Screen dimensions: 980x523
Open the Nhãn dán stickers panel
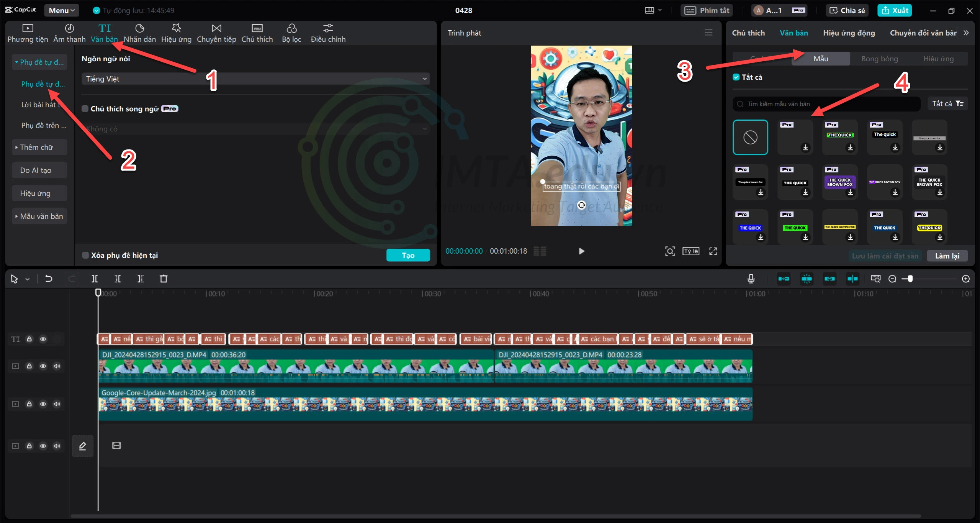139,33
